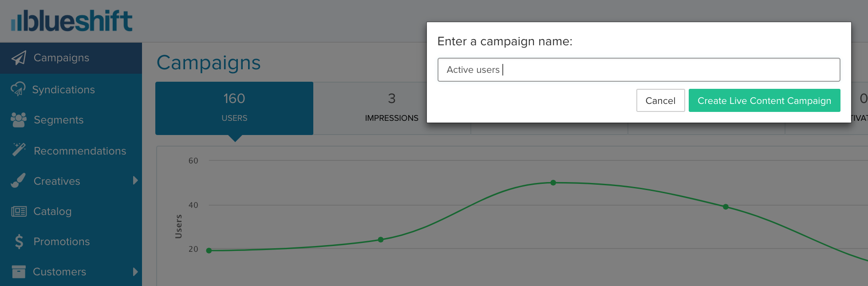Expand the Customers submenu arrow
This screenshot has height=286, width=868.
[135, 272]
